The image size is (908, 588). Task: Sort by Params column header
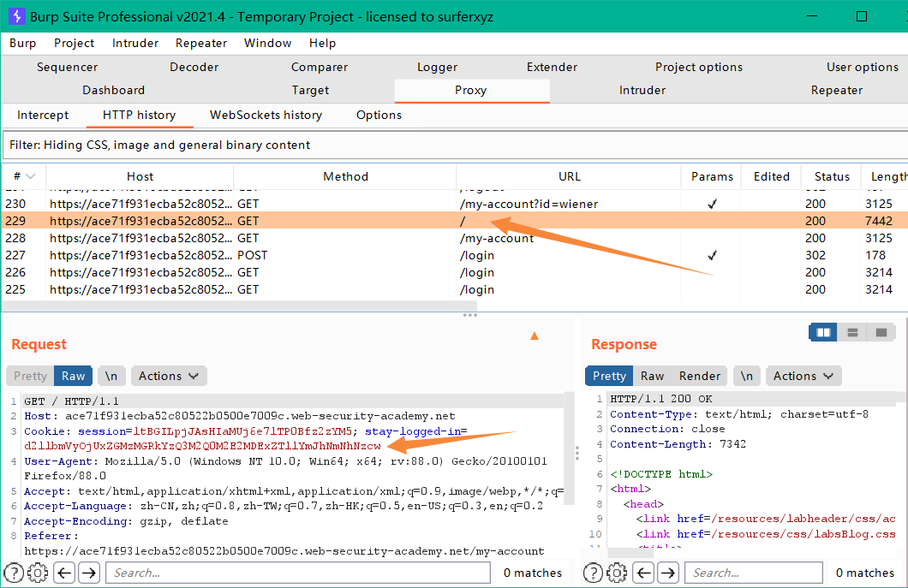coord(712,176)
